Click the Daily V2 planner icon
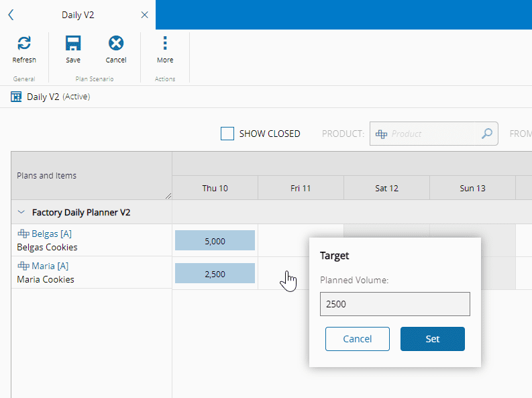The image size is (532, 398). coord(16,97)
